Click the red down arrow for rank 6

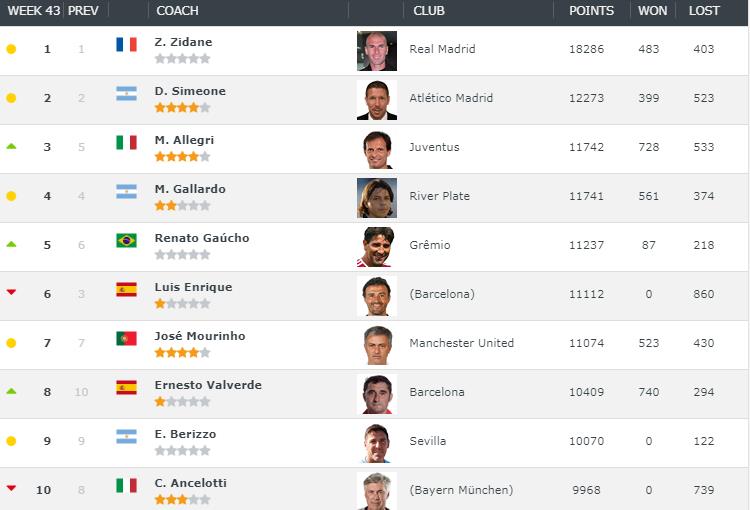pyautogui.click(x=11, y=293)
